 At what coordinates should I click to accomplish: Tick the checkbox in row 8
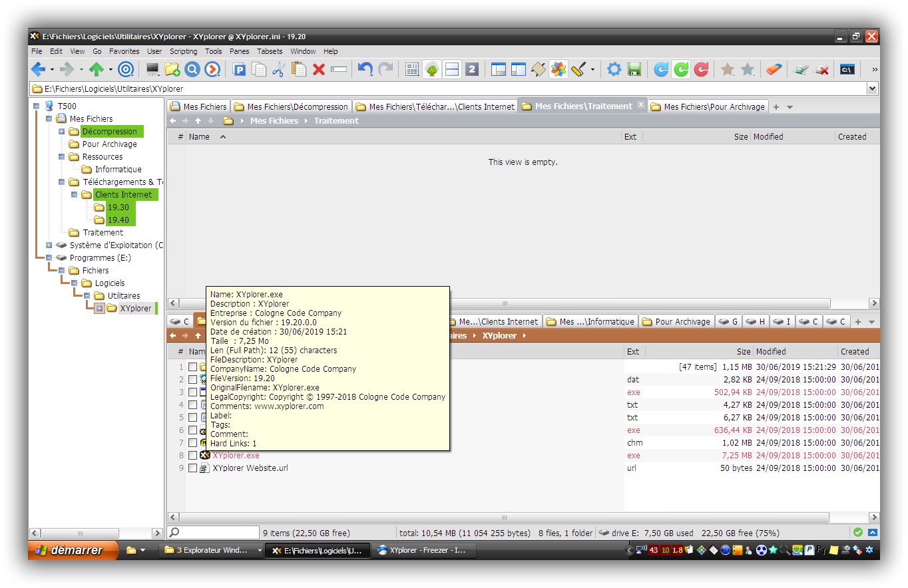(192, 456)
